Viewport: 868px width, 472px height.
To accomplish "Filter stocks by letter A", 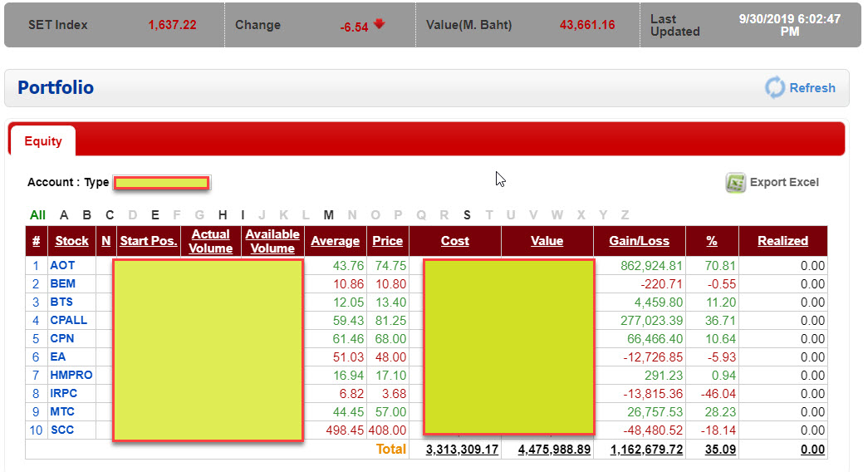I will [64, 215].
